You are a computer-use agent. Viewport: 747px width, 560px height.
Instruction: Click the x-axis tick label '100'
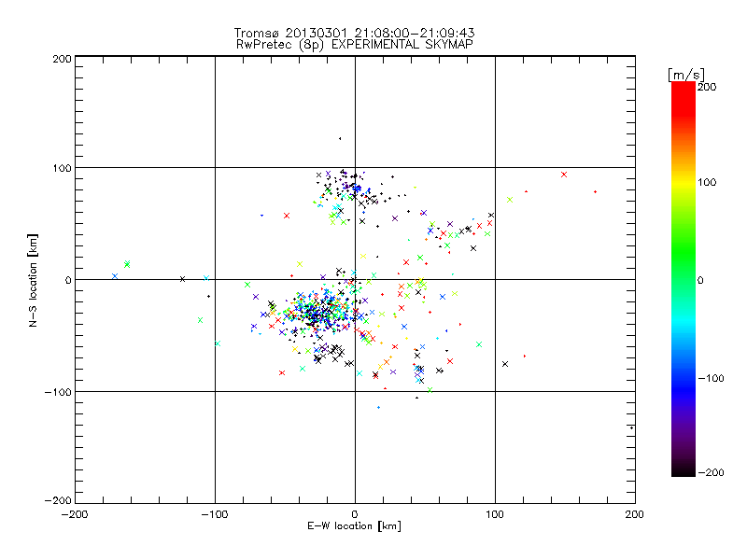click(x=495, y=515)
